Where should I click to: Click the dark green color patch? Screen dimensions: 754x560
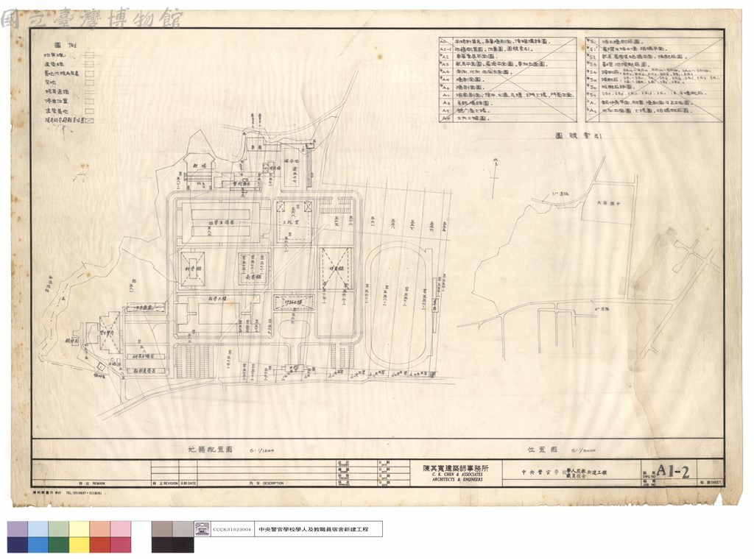point(59,545)
